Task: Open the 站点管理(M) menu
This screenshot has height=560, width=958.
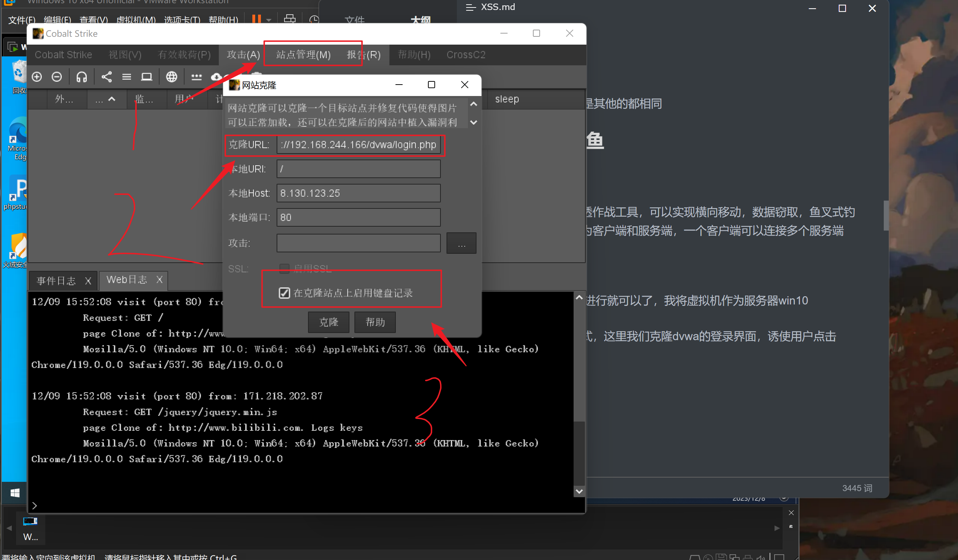Action: click(x=303, y=55)
